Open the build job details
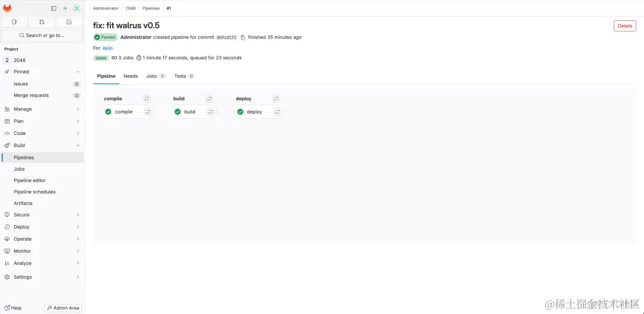 pyautogui.click(x=190, y=112)
